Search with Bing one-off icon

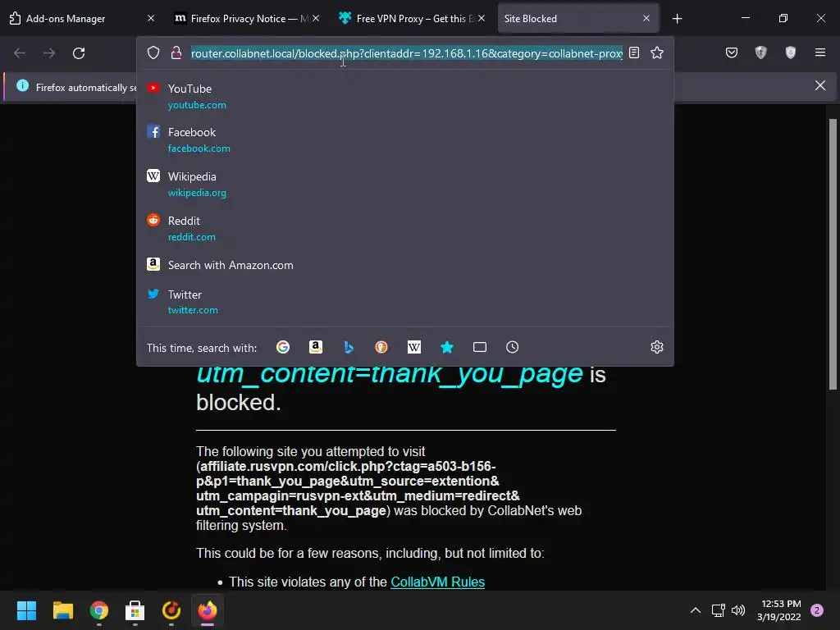pos(349,347)
